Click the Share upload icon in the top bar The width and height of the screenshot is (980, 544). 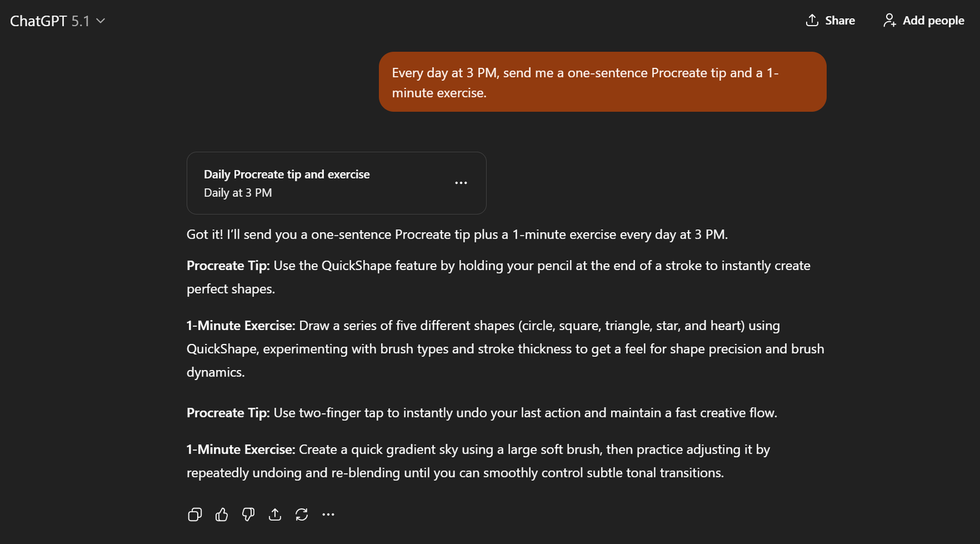click(x=812, y=20)
